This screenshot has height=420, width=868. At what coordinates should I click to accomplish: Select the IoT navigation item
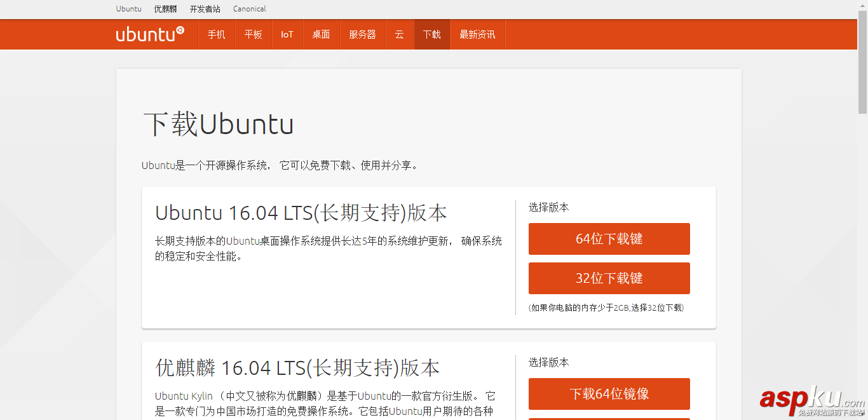pos(287,34)
